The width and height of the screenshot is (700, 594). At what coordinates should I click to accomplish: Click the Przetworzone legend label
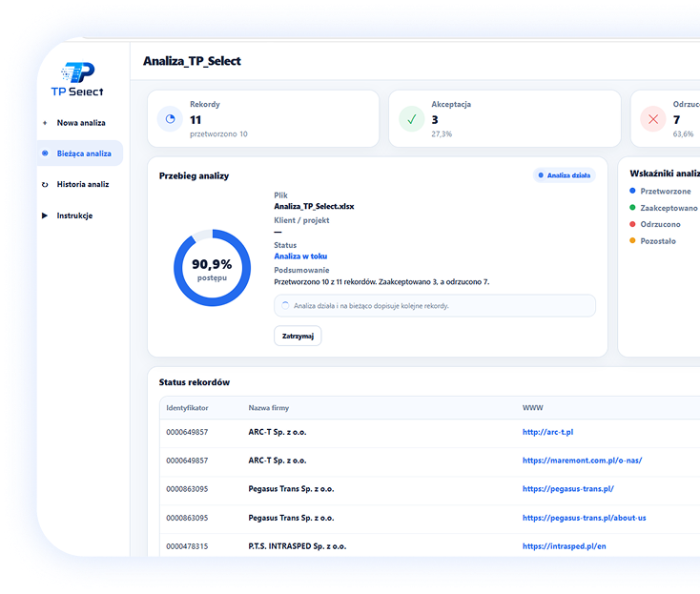click(666, 192)
